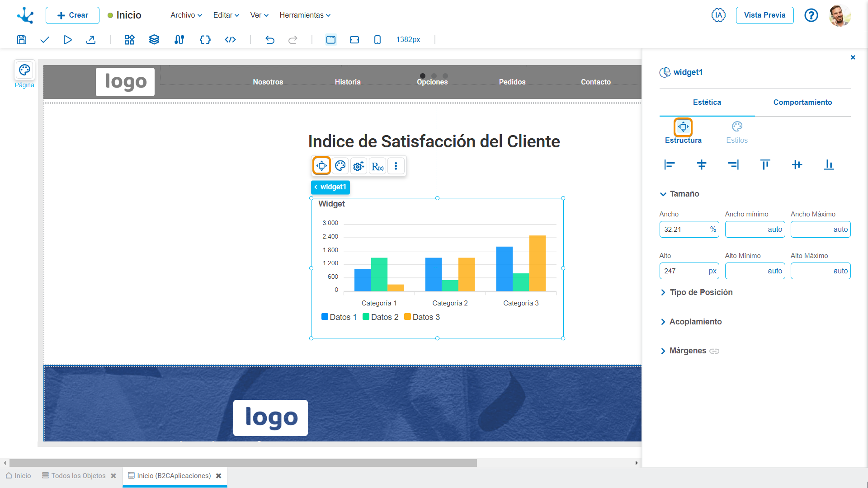Click the app logo icon

coord(25,15)
